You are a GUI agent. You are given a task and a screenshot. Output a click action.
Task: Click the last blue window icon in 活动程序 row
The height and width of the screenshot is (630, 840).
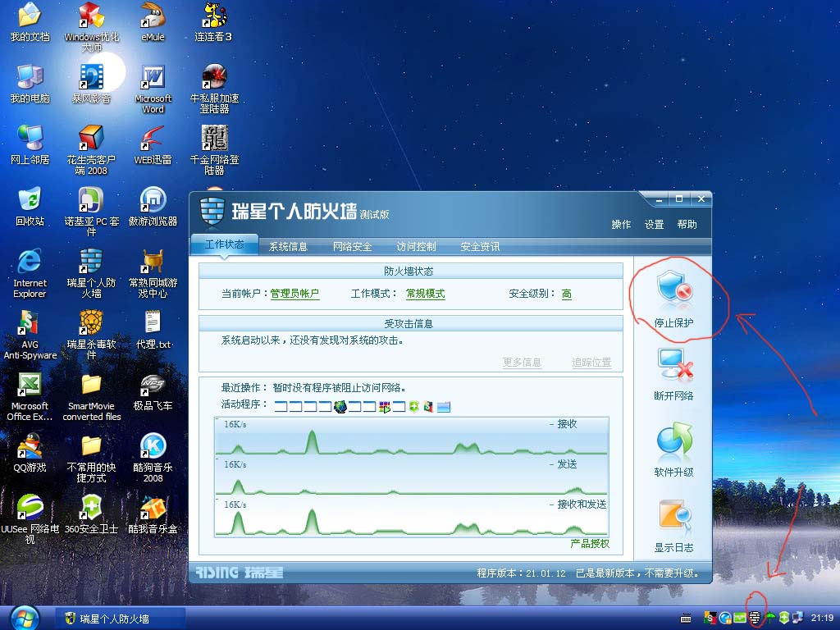[x=444, y=407]
